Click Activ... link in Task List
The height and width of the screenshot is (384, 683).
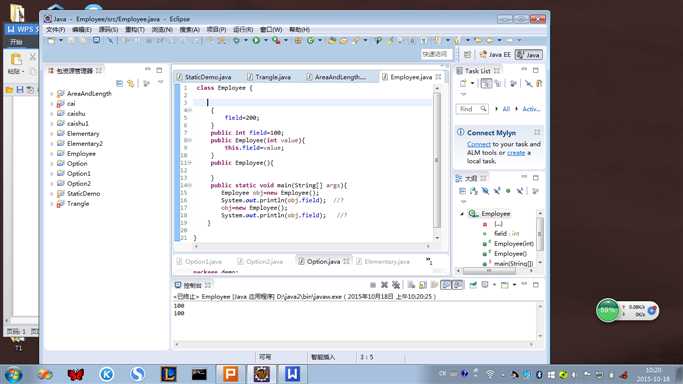531,109
